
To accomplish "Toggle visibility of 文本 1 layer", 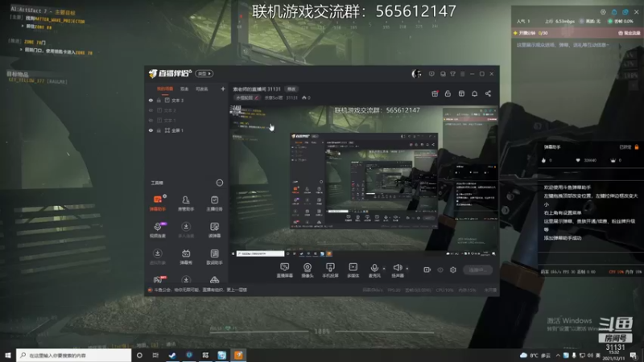I will [151, 120].
